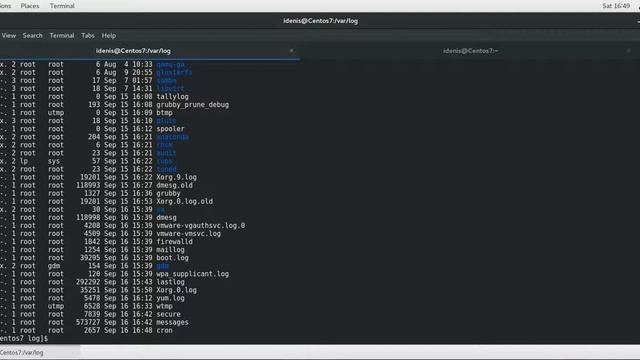
Task: Click the 573727 file size value
Action: (88, 322)
